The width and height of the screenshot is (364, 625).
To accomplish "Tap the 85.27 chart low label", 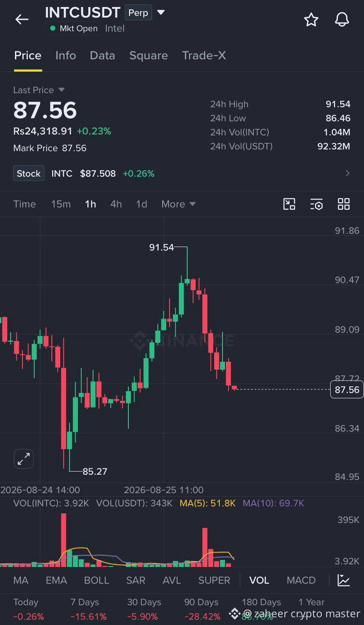I will point(95,471).
